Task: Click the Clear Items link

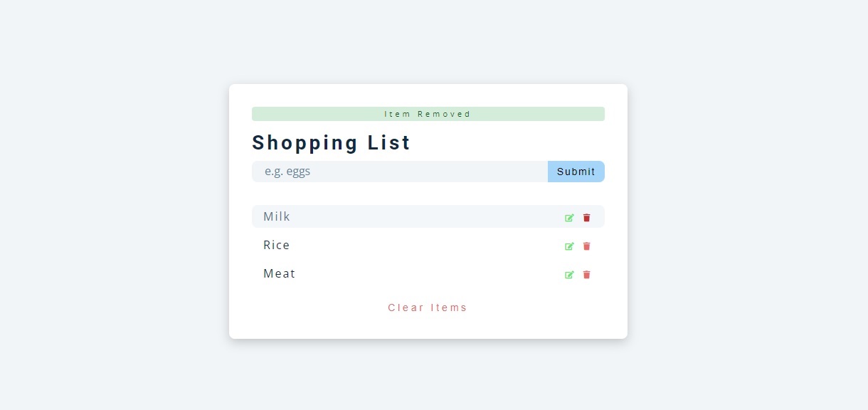Action: pyautogui.click(x=428, y=307)
